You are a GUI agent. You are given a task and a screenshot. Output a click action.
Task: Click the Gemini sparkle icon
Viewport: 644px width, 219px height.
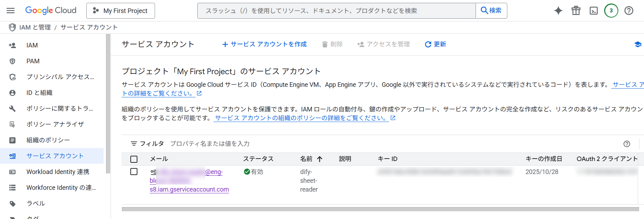click(x=558, y=11)
